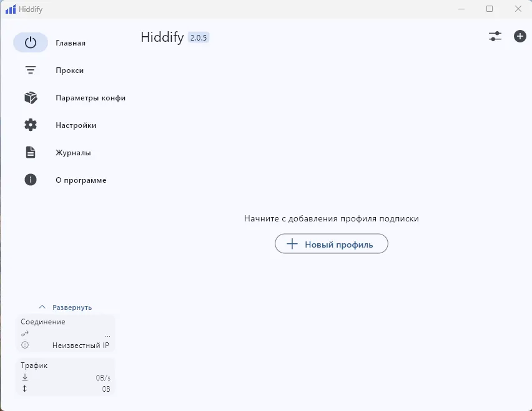Viewport: 532px width, 411px height.
Task: Click the Настройки gear icon
Action: (x=31, y=125)
